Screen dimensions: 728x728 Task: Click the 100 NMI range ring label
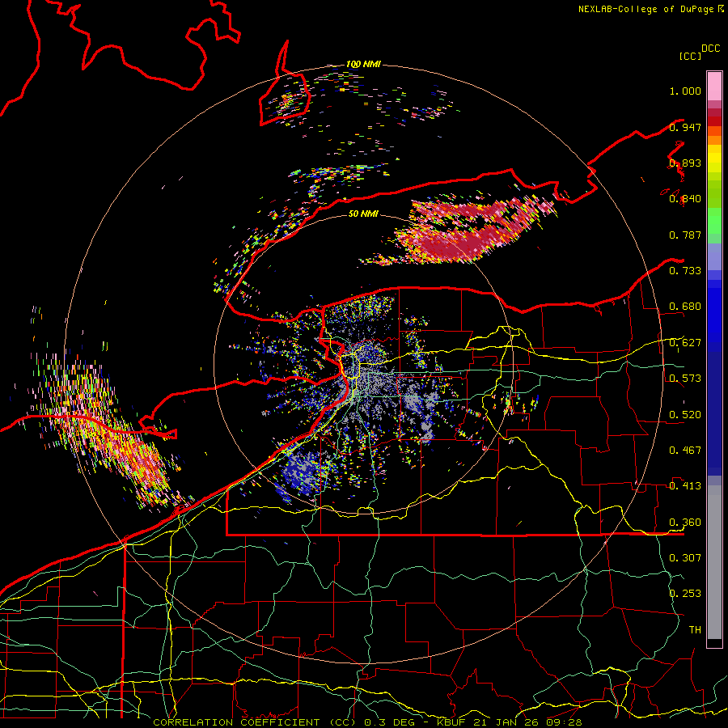pos(363,64)
